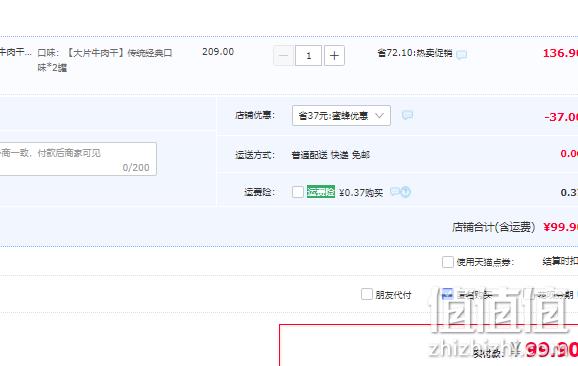Viewport: 578px width, 366px height.
Task: Open the chat icon next to 热卖促销
Action: click(462, 55)
